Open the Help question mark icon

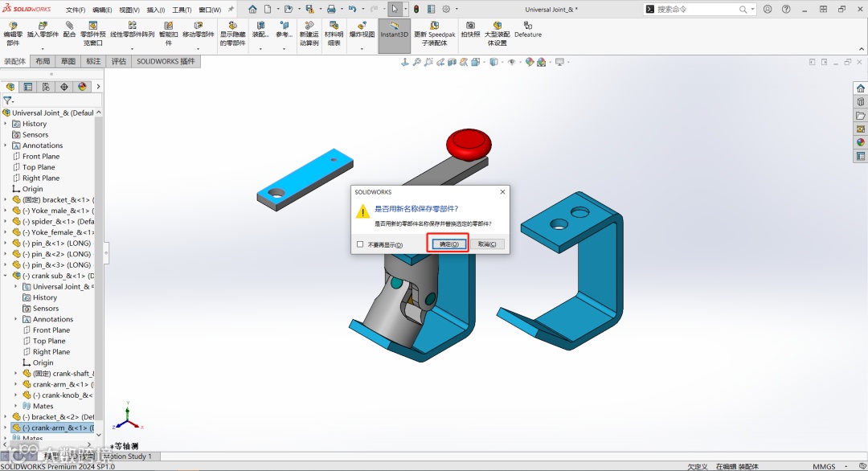786,9
